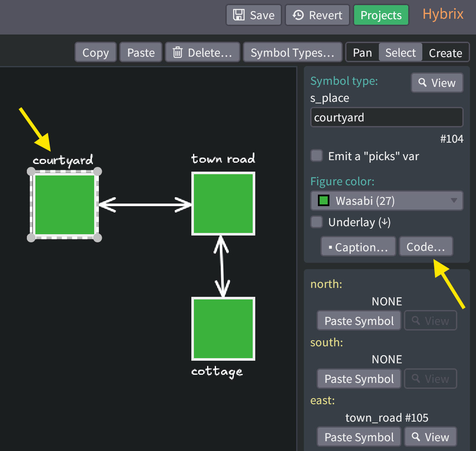
Task: Enable the Emit a picks var checkbox
Action: coord(317,156)
